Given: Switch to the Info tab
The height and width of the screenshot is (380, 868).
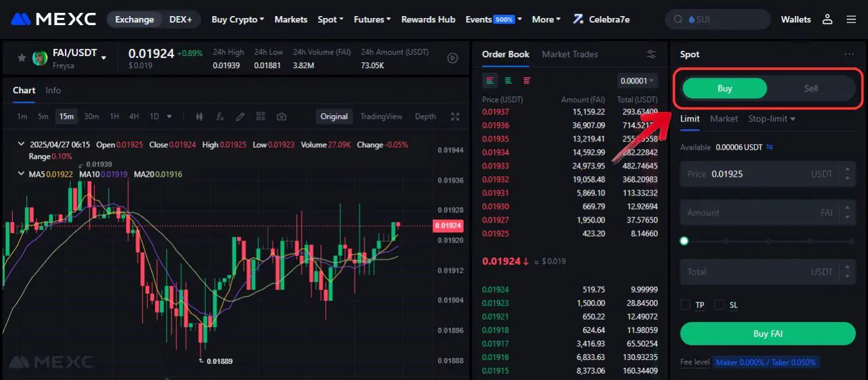Looking at the screenshot, I should [x=53, y=91].
